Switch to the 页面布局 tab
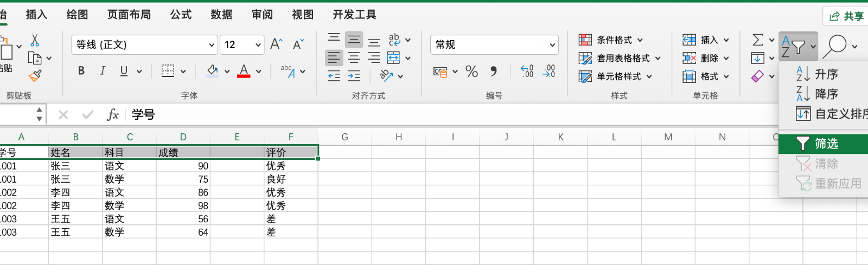 tap(129, 15)
